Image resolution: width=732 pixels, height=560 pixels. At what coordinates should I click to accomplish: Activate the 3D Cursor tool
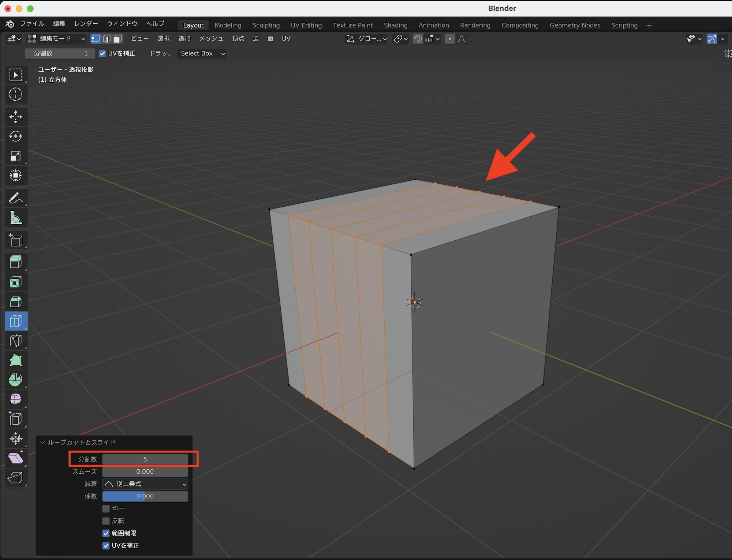[x=15, y=94]
